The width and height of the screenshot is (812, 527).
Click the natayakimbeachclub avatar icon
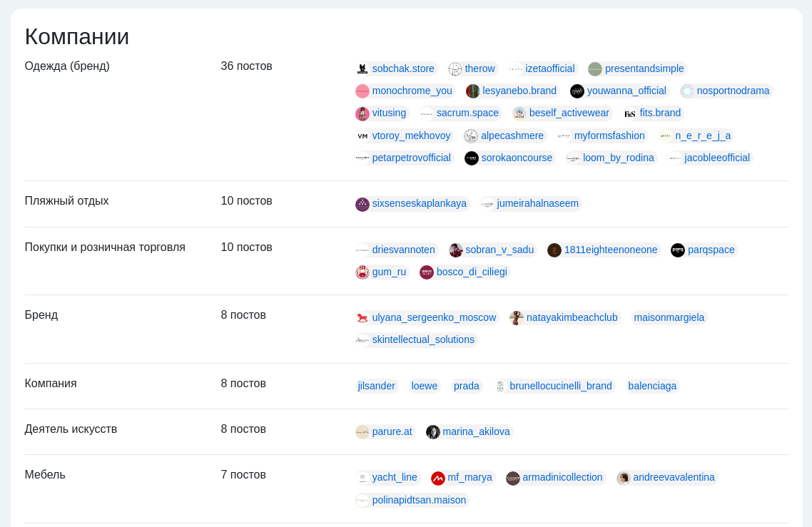pos(517,318)
